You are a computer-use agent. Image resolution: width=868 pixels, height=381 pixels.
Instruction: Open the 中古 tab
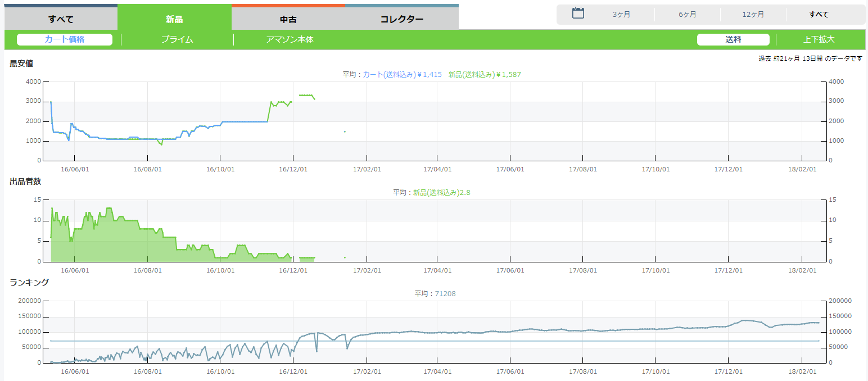pos(288,19)
